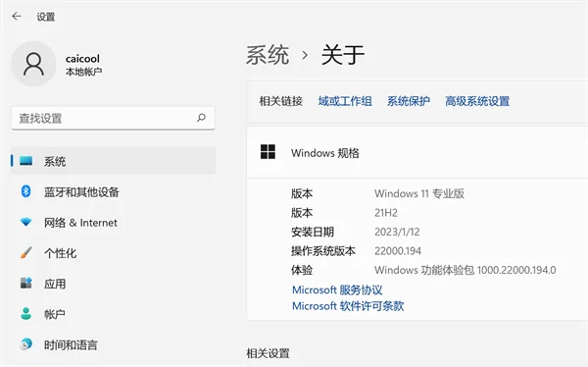Click the 安装日期 label
Viewport: 588px width, 367px height.
tap(313, 232)
